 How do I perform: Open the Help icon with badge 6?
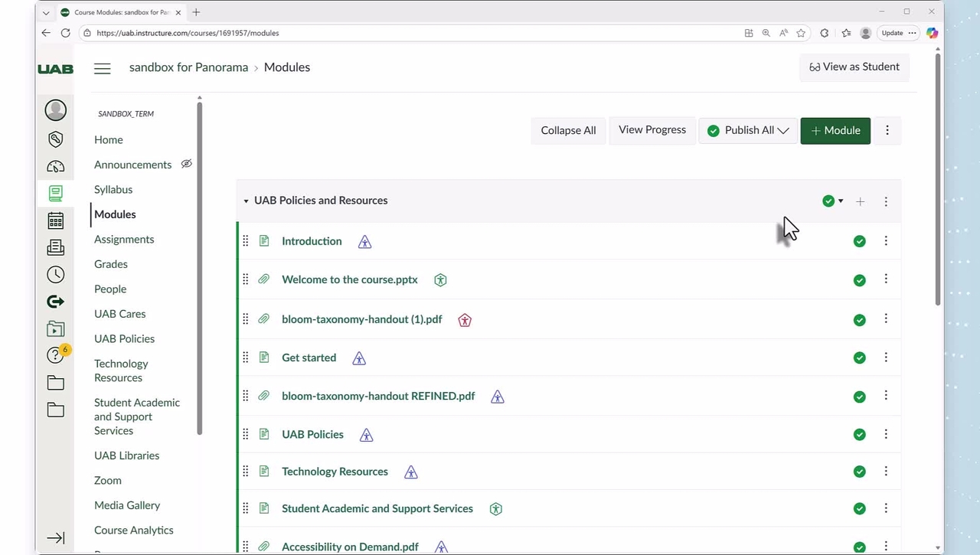55,354
